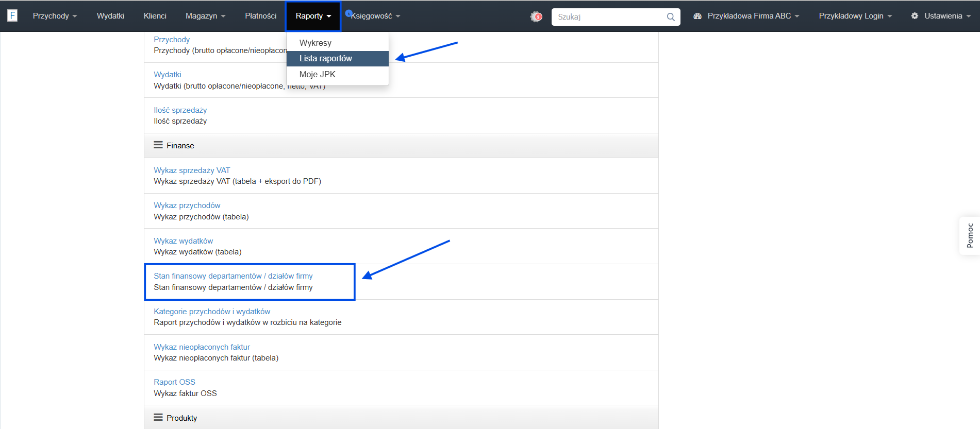Open the Przychody report link
Image resolution: width=980 pixels, height=429 pixels.
pyautogui.click(x=172, y=40)
